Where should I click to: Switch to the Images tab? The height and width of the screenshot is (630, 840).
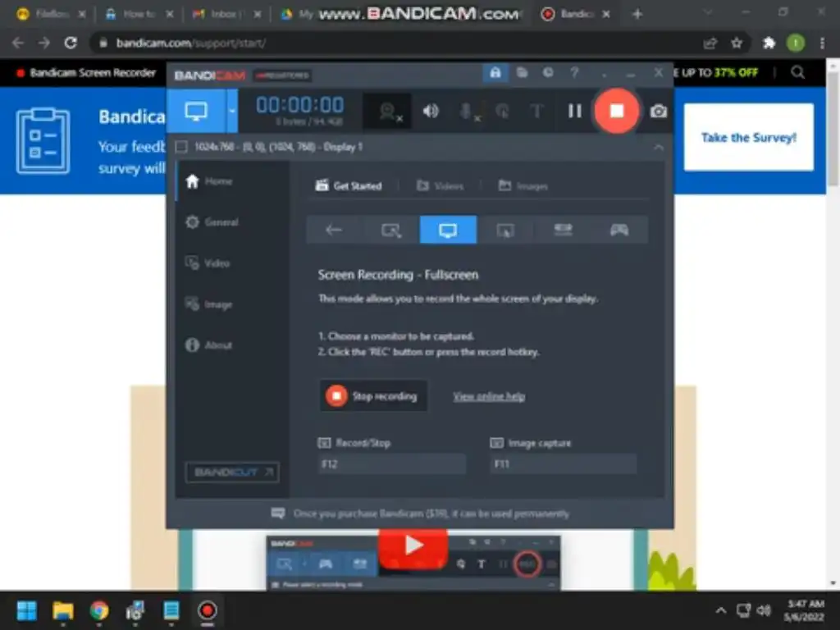pyautogui.click(x=523, y=186)
